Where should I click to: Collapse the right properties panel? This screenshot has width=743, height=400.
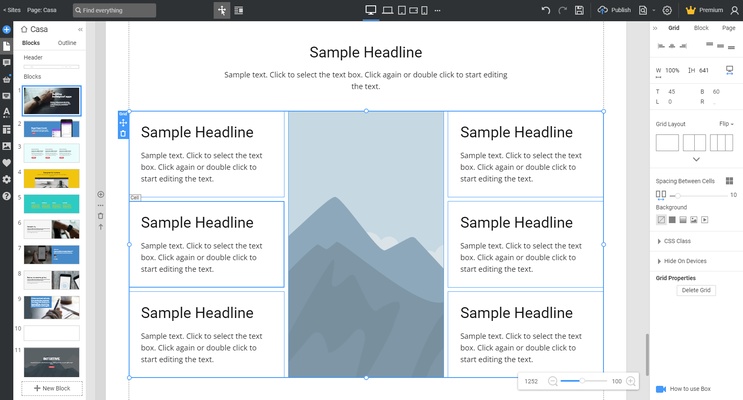pyautogui.click(x=655, y=28)
